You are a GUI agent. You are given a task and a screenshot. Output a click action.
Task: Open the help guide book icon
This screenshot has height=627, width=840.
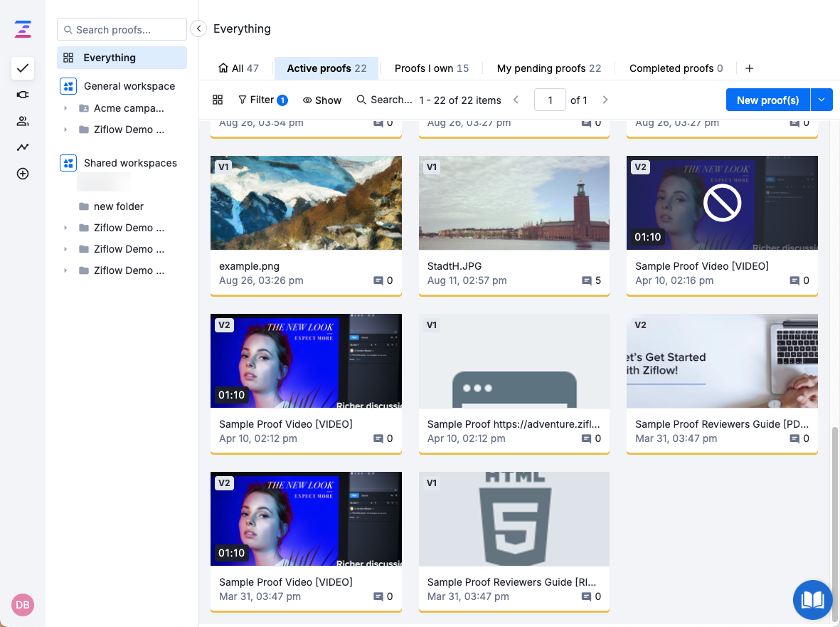pyautogui.click(x=812, y=600)
